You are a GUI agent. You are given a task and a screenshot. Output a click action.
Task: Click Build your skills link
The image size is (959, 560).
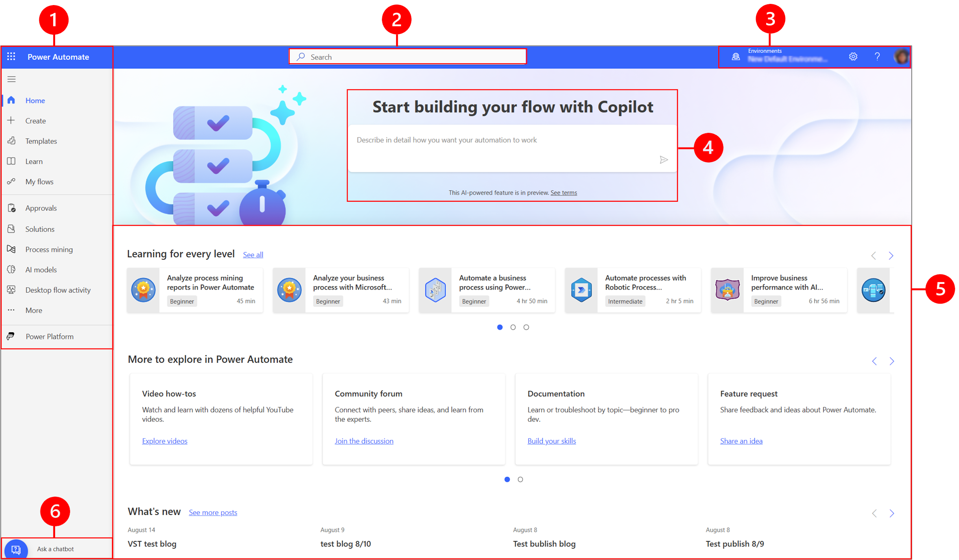551,441
